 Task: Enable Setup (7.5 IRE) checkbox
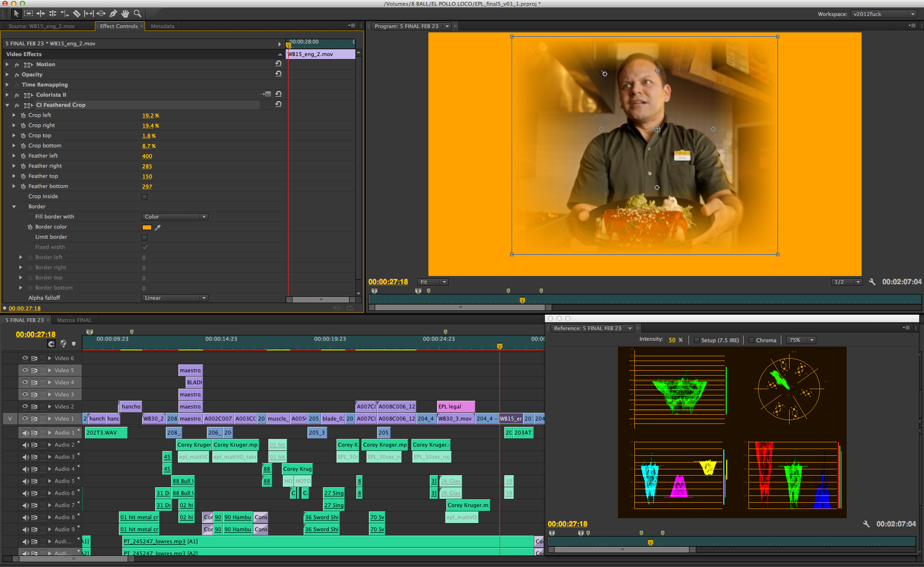(697, 340)
